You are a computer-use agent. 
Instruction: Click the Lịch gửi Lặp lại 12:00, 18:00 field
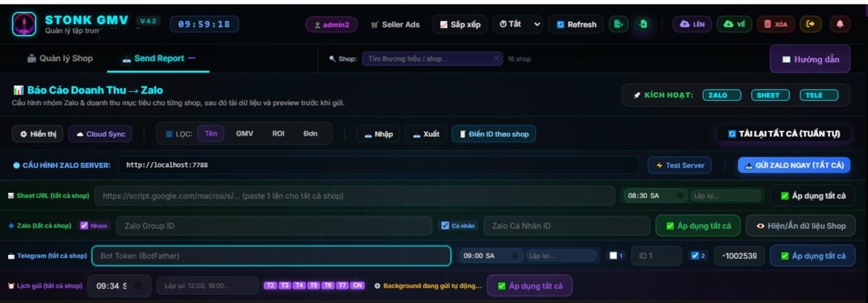click(208, 286)
